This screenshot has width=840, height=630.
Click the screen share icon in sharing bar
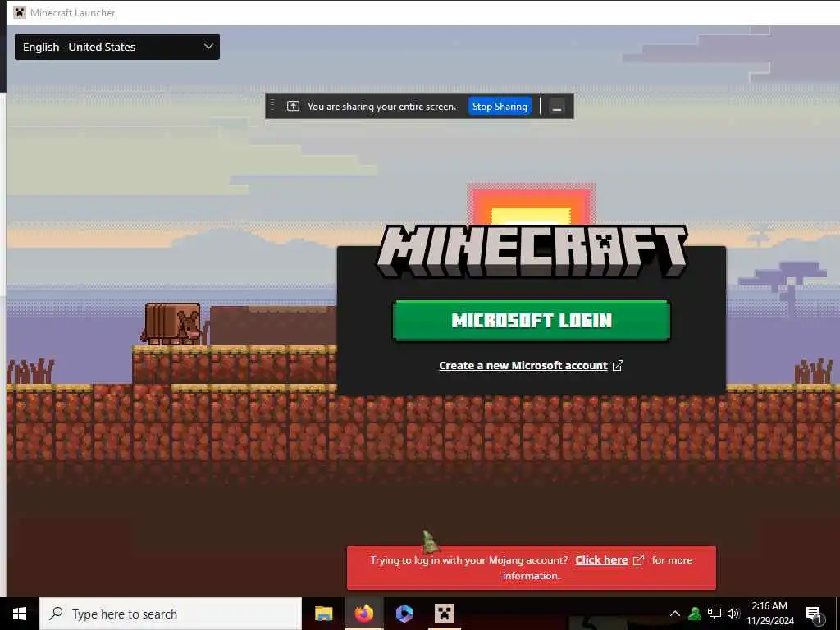tap(293, 106)
